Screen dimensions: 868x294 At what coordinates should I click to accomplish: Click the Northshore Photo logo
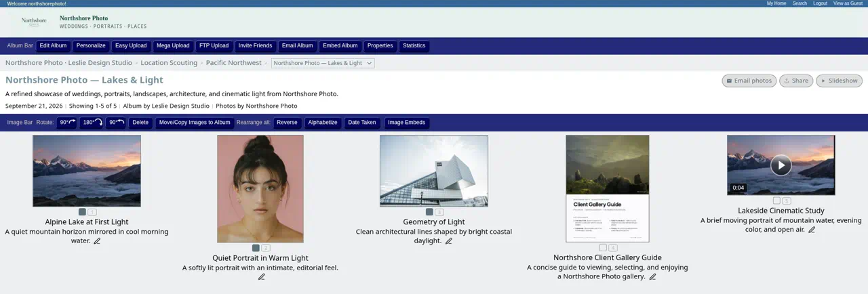(34, 21)
